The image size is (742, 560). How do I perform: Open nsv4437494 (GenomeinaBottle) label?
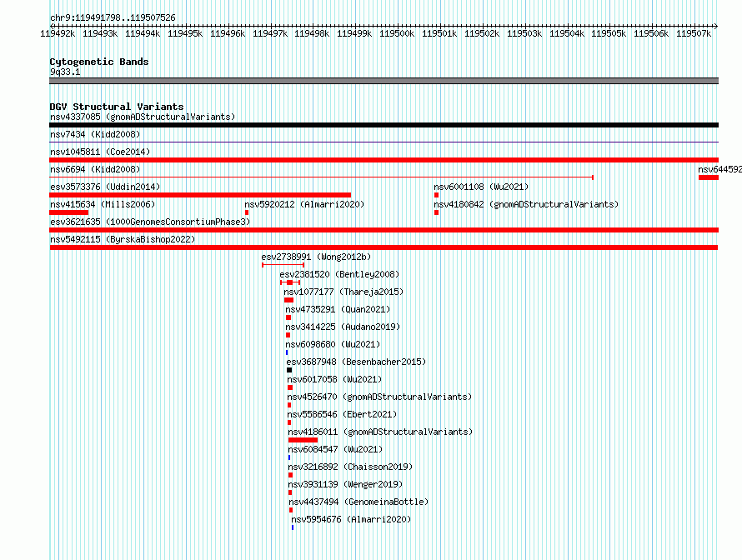click(358, 502)
